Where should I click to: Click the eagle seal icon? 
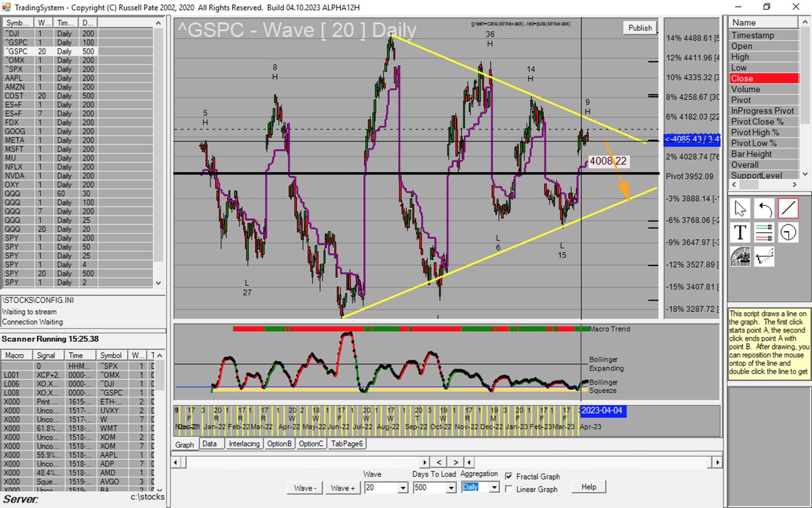click(740, 257)
